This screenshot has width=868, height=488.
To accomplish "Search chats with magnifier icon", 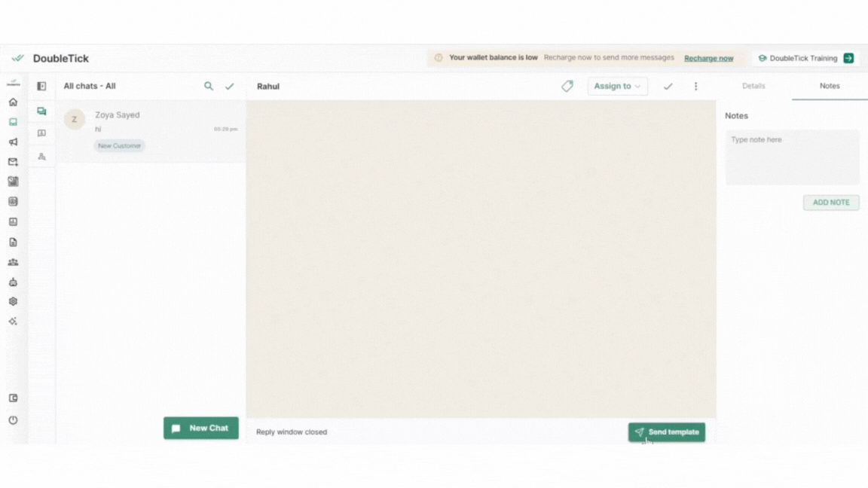I will click(209, 87).
